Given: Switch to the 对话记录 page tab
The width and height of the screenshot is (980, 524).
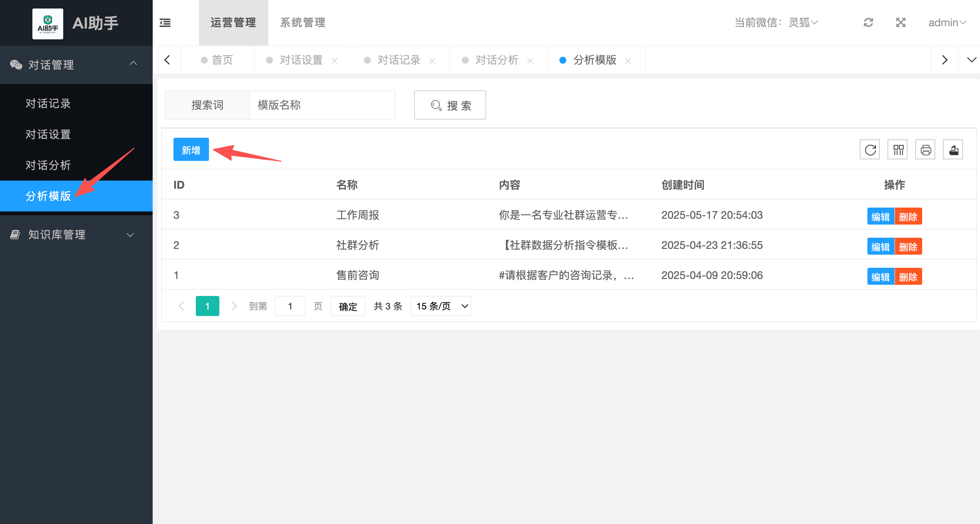Looking at the screenshot, I should 399,60.
